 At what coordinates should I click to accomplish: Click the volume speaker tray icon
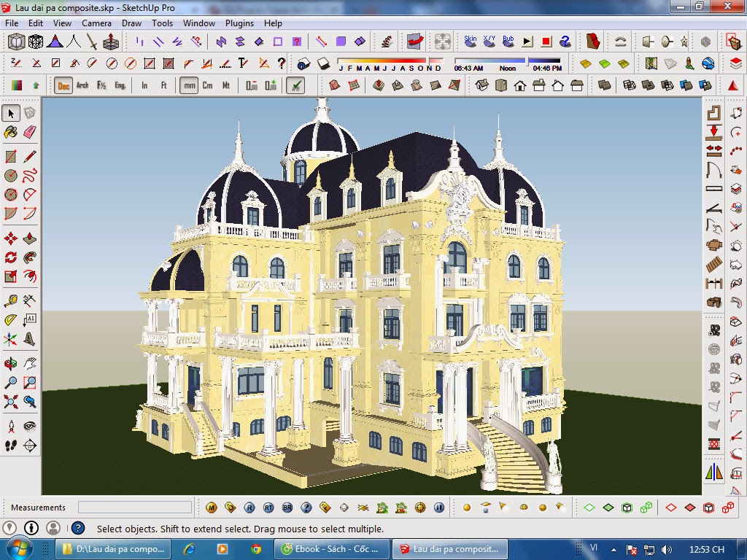click(667, 550)
